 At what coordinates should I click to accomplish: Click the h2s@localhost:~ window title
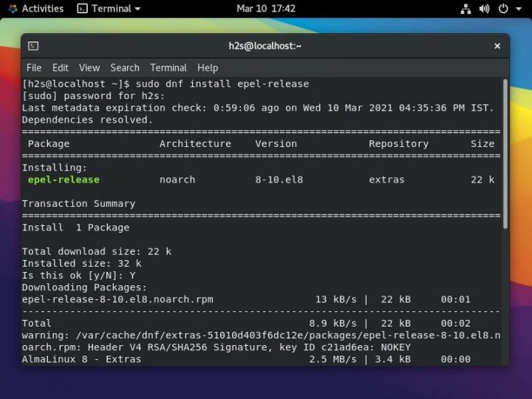tap(265, 46)
